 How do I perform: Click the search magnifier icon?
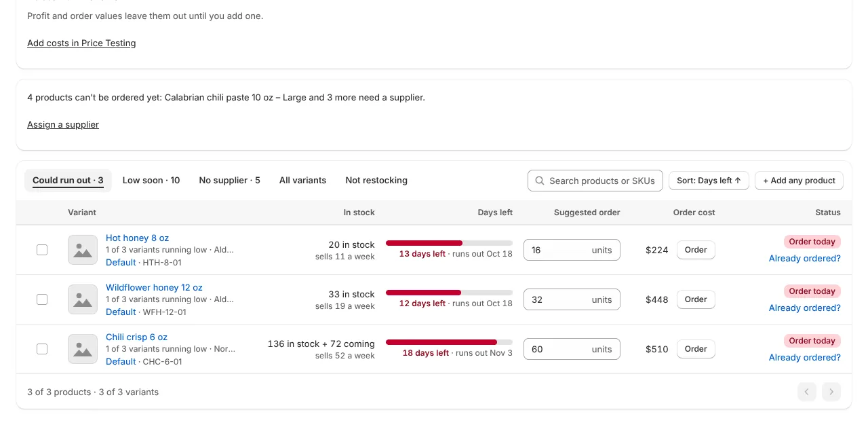click(x=540, y=181)
